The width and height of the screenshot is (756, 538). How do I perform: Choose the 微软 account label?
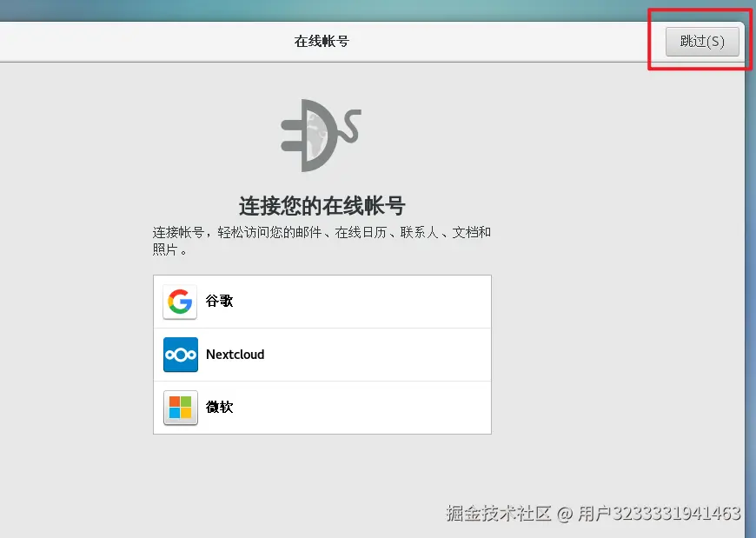(219, 407)
